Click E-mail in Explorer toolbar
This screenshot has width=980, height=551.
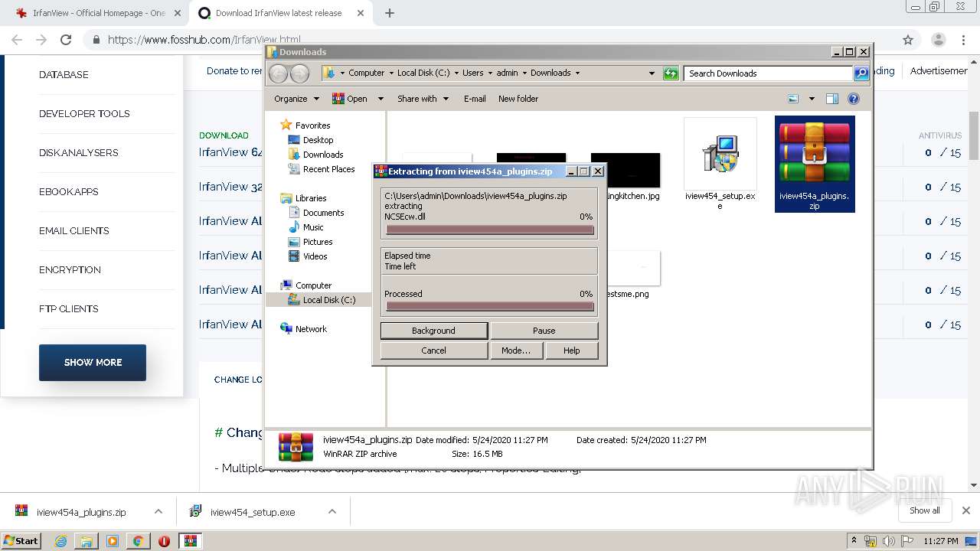click(x=475, y=99)
